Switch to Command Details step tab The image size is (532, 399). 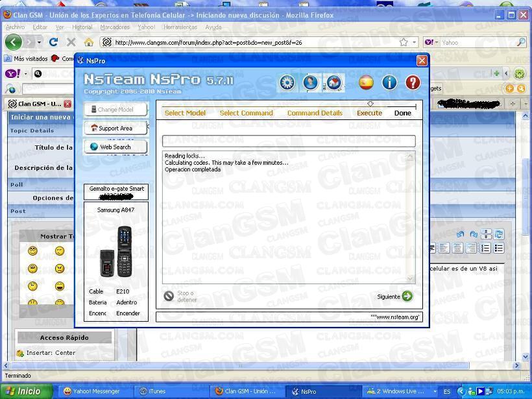tap(315, 113)
